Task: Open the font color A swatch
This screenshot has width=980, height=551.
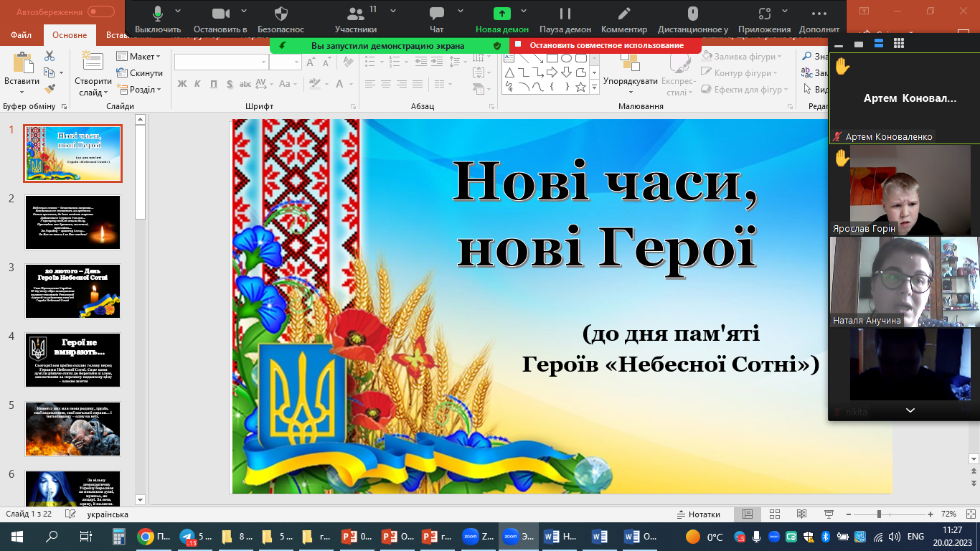Action: [x=338, y=84]
